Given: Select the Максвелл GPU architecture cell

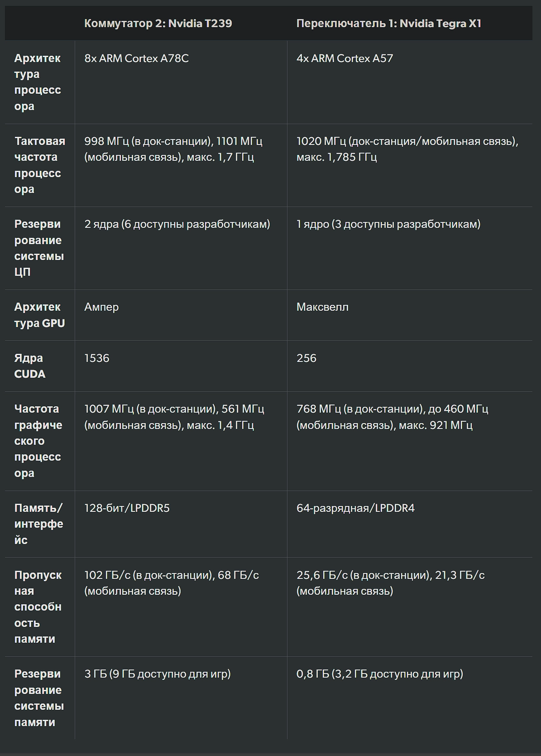Looking at the screenshot, I should point(322,307).
